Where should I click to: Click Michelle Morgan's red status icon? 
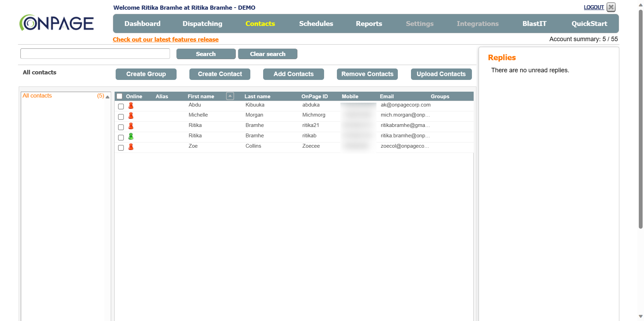131,116
